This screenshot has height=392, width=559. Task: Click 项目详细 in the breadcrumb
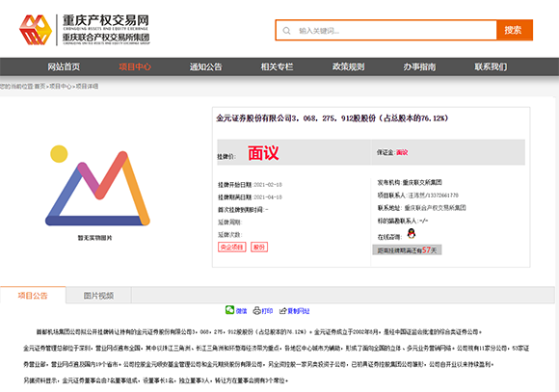[x=87, y=87]
